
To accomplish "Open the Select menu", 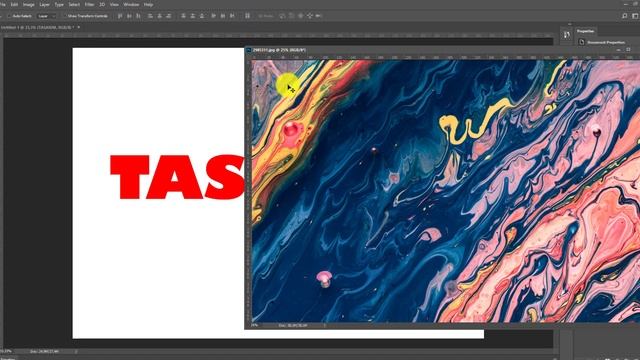I will [74, 4].
